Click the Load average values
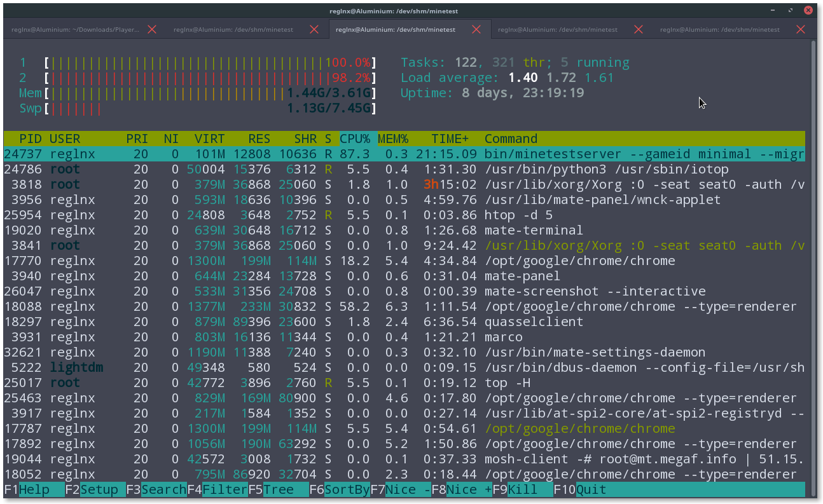This screenshot has width=823, height=504. [561, 78]
